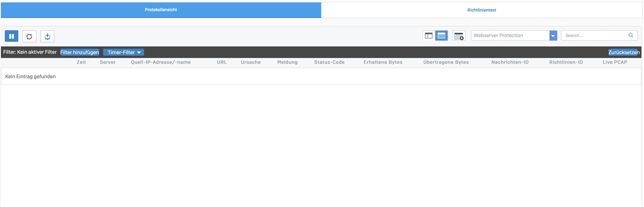Click Quell-IP-Adresse/-name column header
The width and height of the screenshot is (644, 207).
coord(160,62)
